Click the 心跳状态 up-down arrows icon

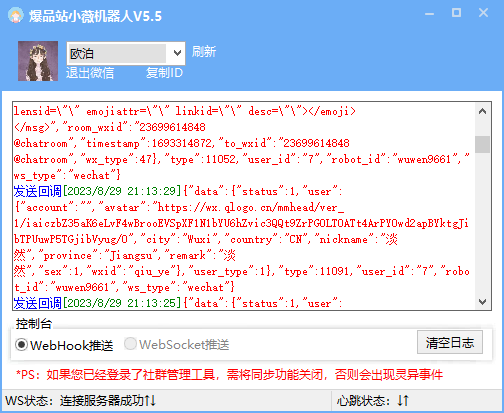403,400
